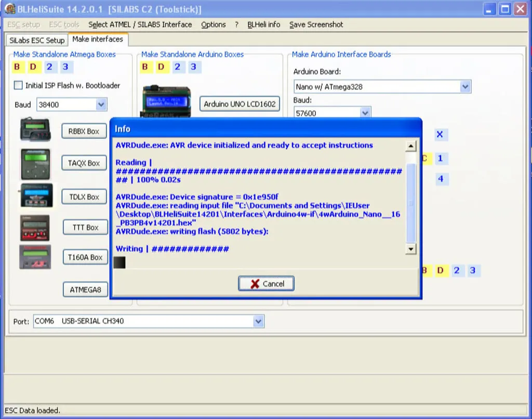Click the TTT box device image
The width and height of the screenshot is (532, 419).
click(35, 227)
